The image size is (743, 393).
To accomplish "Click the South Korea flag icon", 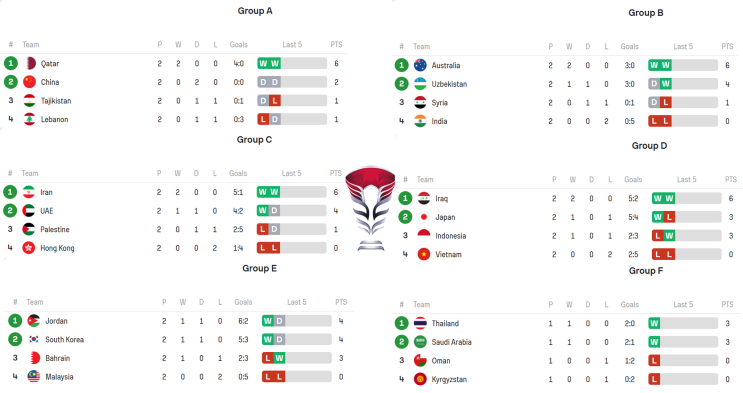I will pos(34,339).
